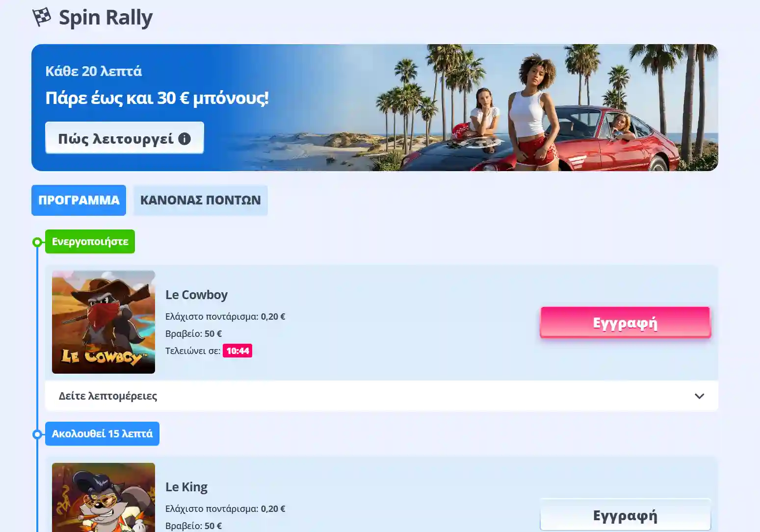Click the Le Cowboy game thumbnail
This screenshot has height=532, width=760.
click(x=103, y=322)
